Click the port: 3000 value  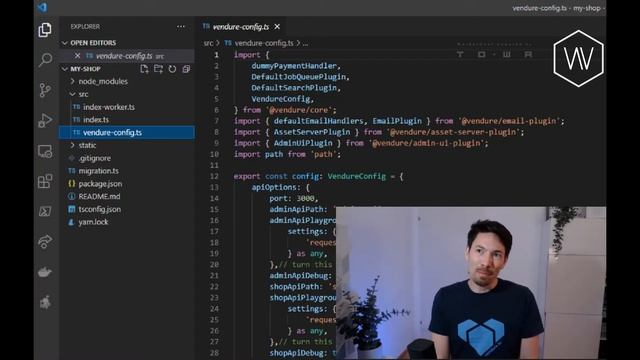[305, 198]
